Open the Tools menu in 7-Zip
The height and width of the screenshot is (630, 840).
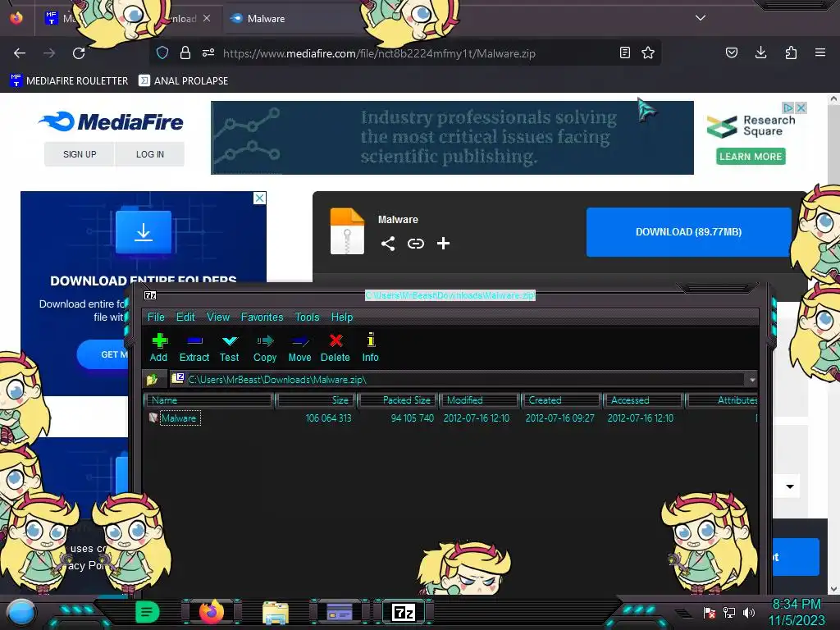click(x=307, y=317)
